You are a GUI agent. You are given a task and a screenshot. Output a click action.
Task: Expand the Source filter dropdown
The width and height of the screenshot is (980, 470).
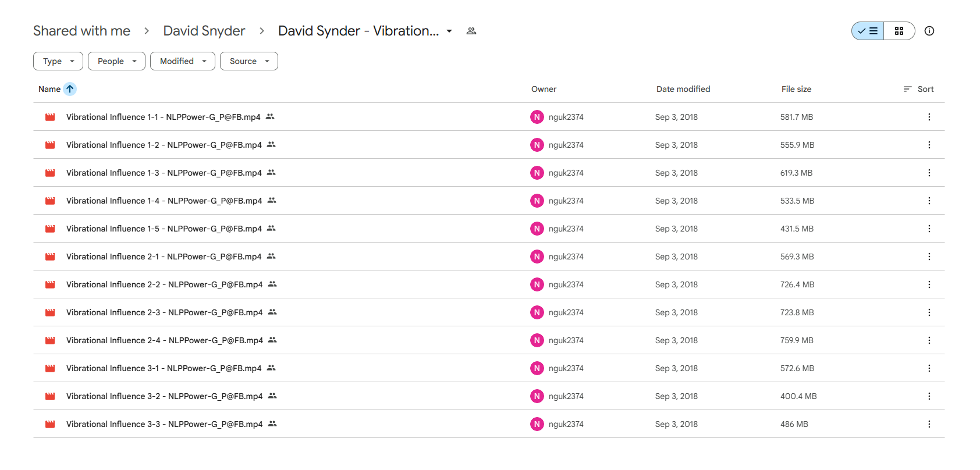coord(249,61)
